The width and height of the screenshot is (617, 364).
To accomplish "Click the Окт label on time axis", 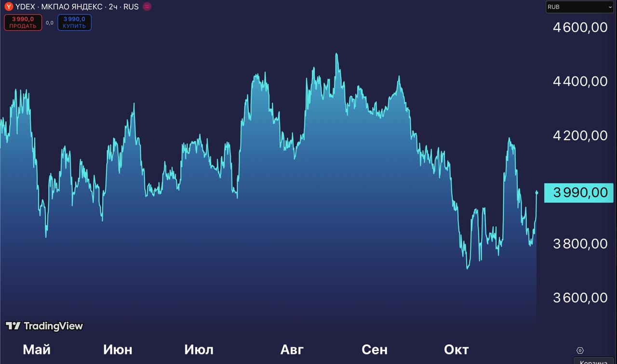I will coord(456,350).
